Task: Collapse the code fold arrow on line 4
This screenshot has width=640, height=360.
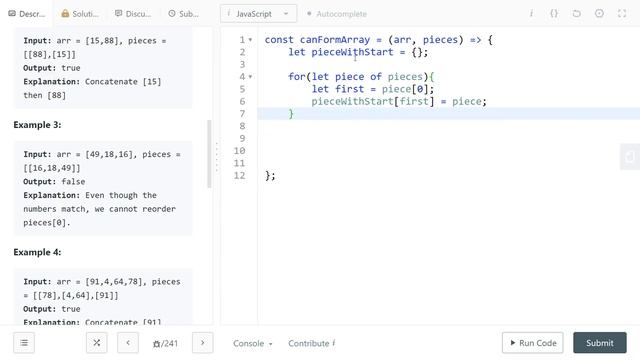Action: pyautogui.click(x=250, y=76)
